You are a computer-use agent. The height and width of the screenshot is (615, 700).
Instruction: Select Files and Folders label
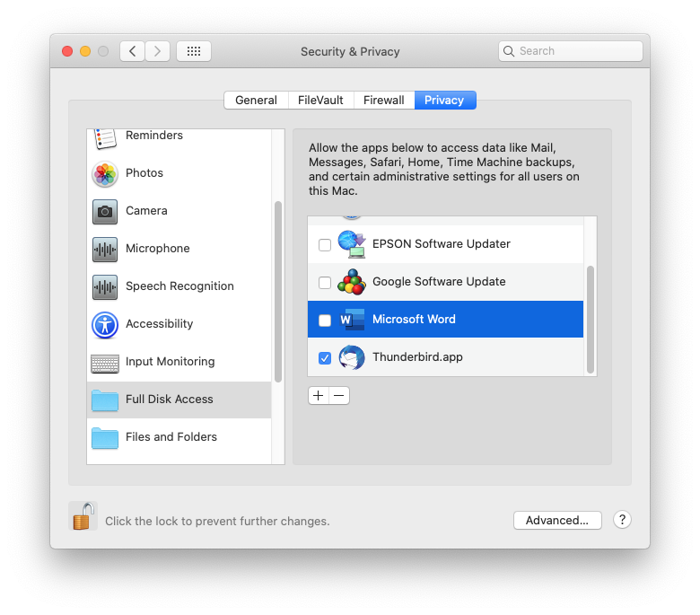coord(171,437)
